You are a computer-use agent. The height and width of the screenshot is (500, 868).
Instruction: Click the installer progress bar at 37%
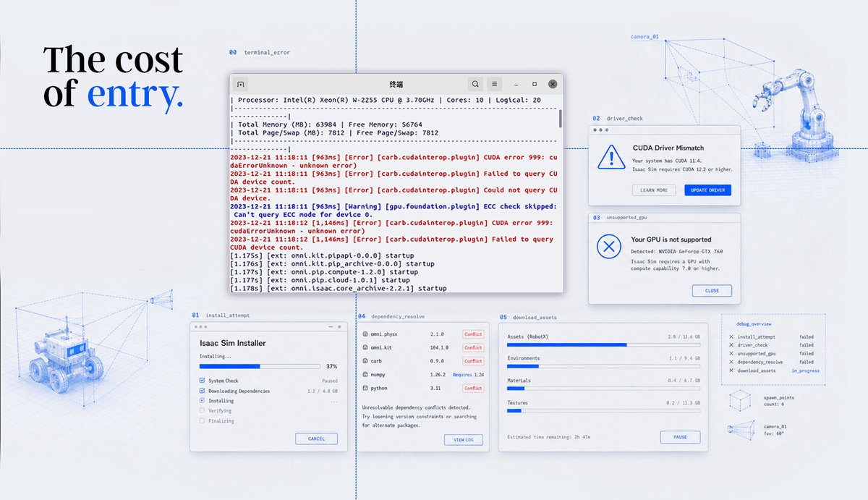[x=259, y=367]
